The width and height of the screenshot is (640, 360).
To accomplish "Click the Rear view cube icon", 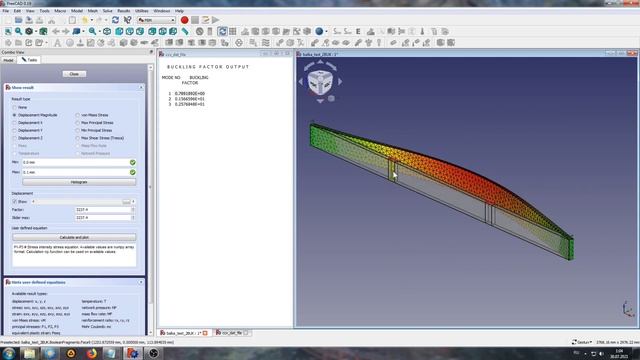I will tap(152, 31).
